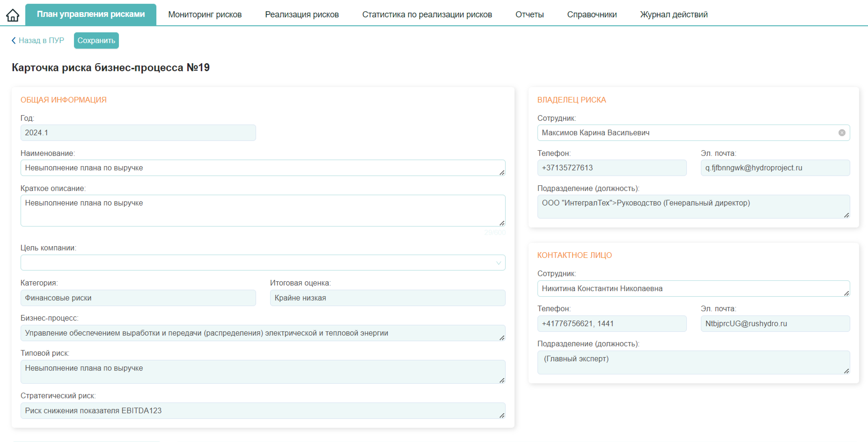Edit the Наименование text field
The image size is (868, 442).
coord(263,168)
